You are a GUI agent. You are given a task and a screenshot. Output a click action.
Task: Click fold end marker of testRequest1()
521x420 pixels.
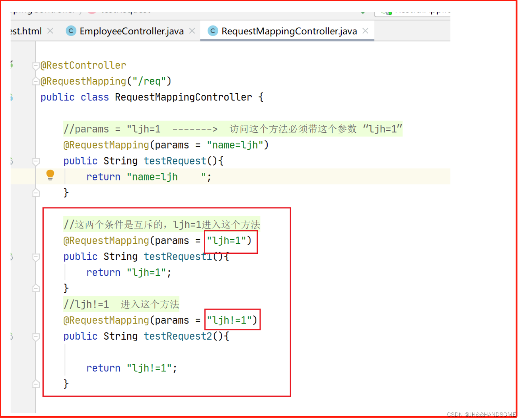point(36,289)
